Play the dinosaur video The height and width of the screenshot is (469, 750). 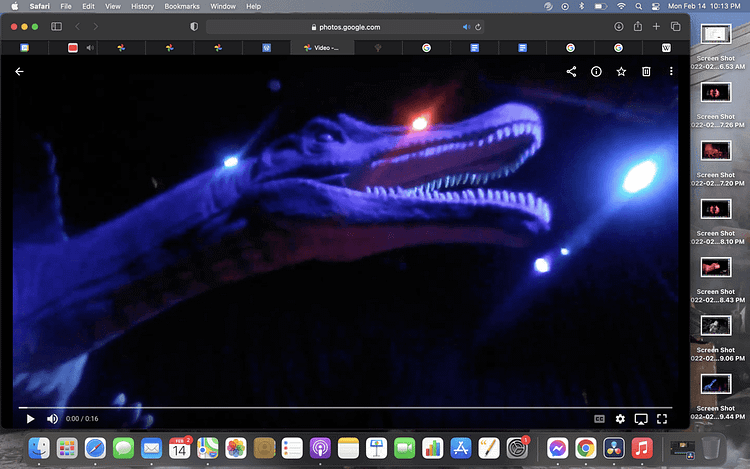[x=30, y=419]
